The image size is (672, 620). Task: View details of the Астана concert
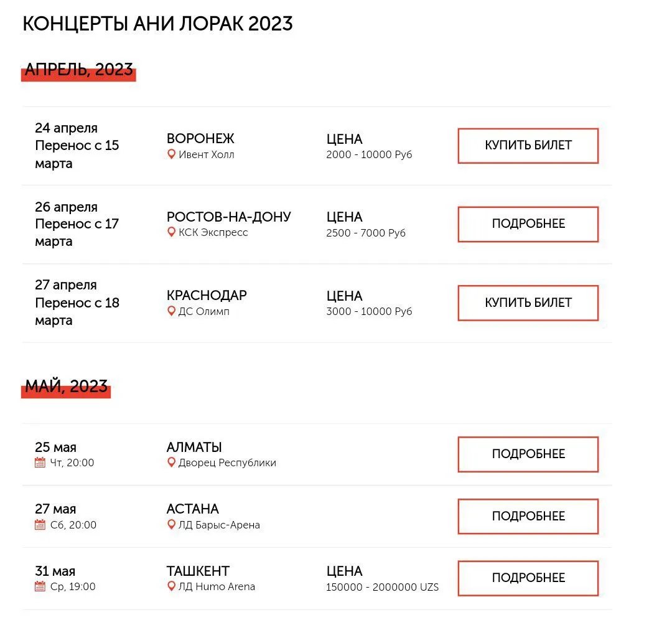pyautogui.click(x=528, y=516)
